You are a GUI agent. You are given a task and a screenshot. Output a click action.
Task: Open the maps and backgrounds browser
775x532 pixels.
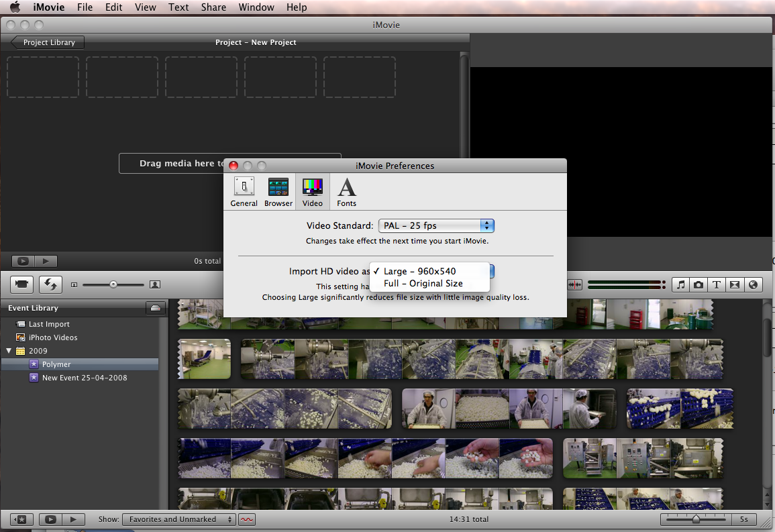click(753, 284)
